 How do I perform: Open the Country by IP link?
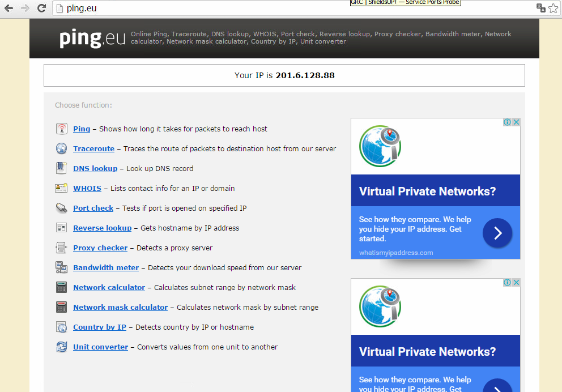(x=100, y=327)
